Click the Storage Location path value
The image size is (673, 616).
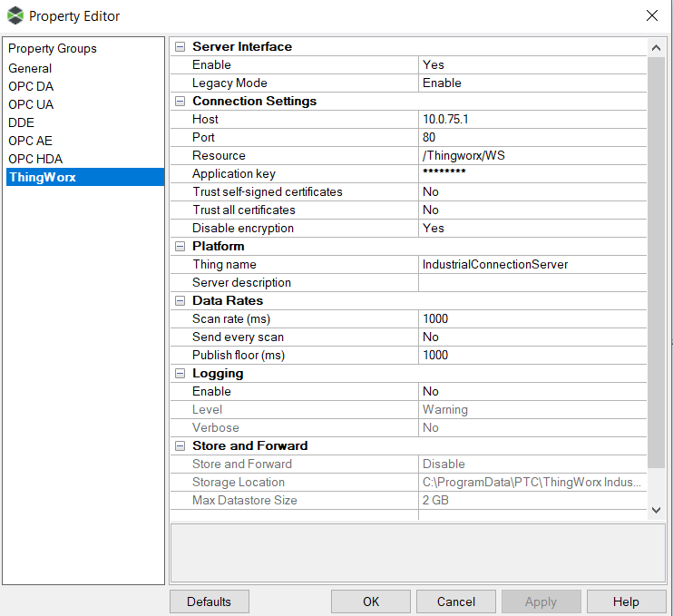tap(532, 482)
